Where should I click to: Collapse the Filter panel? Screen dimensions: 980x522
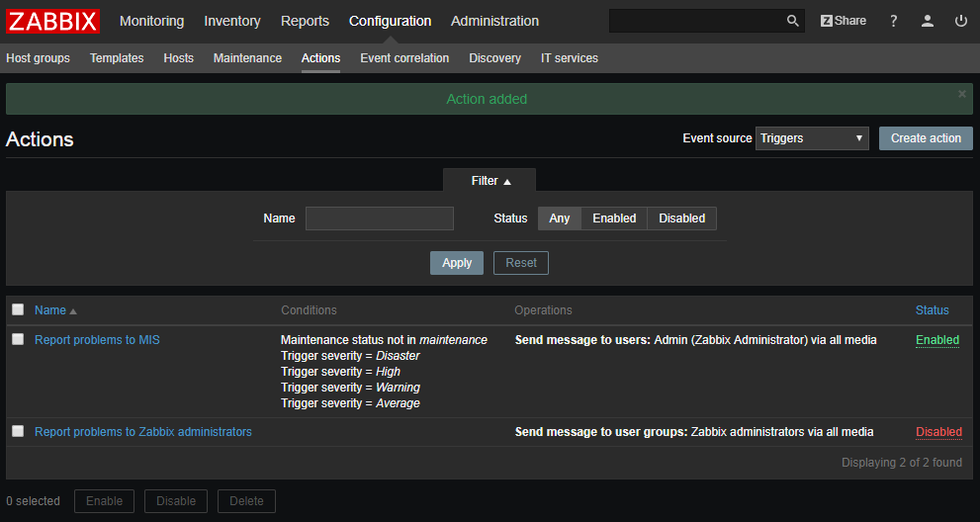(490, 181)
